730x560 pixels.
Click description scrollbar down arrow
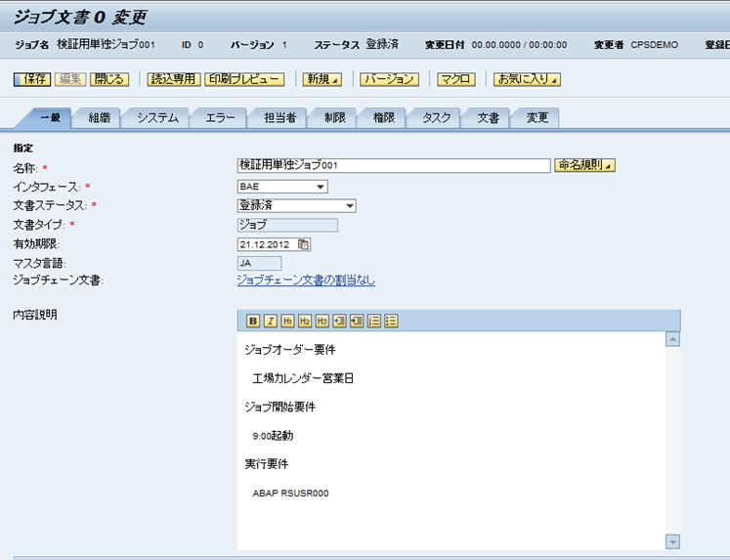672,540
